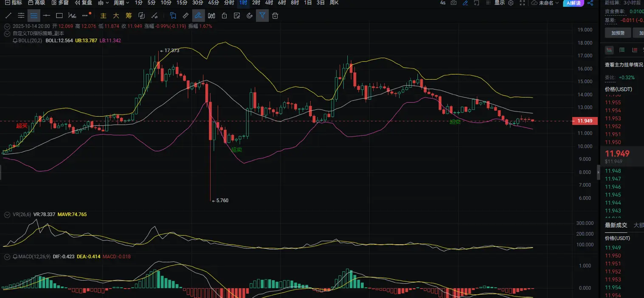This screenshot has width=644, height=298.
Task: Click the trash icon to delete drawings
Action: [275, 16]
